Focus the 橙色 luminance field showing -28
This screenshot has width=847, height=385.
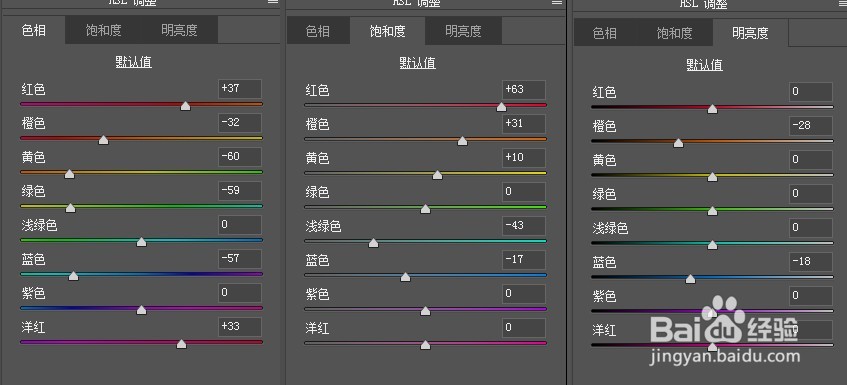pos(811,126)
